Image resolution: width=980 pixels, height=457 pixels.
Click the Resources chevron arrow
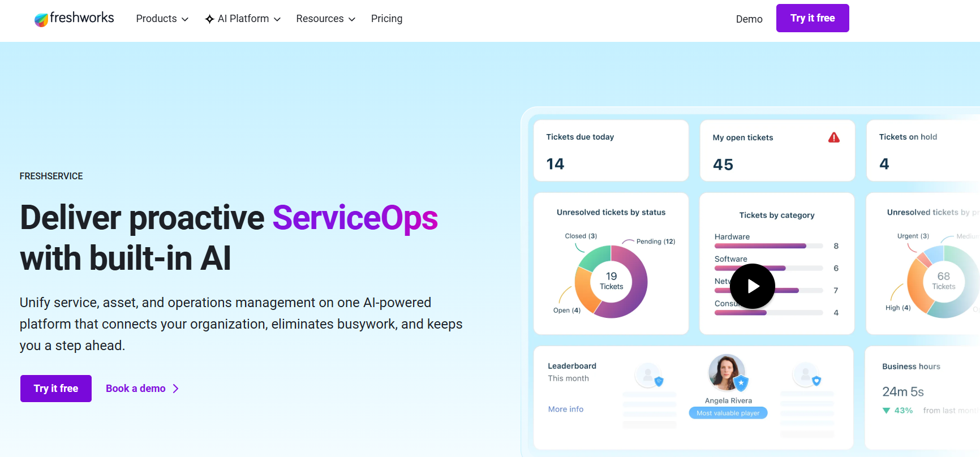352,19
